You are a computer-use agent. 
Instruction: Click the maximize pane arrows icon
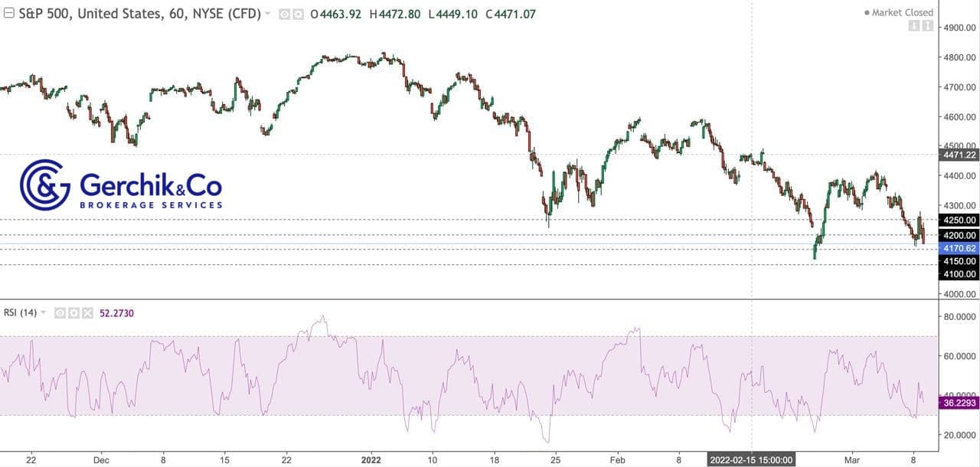click(x=928, y=26)
